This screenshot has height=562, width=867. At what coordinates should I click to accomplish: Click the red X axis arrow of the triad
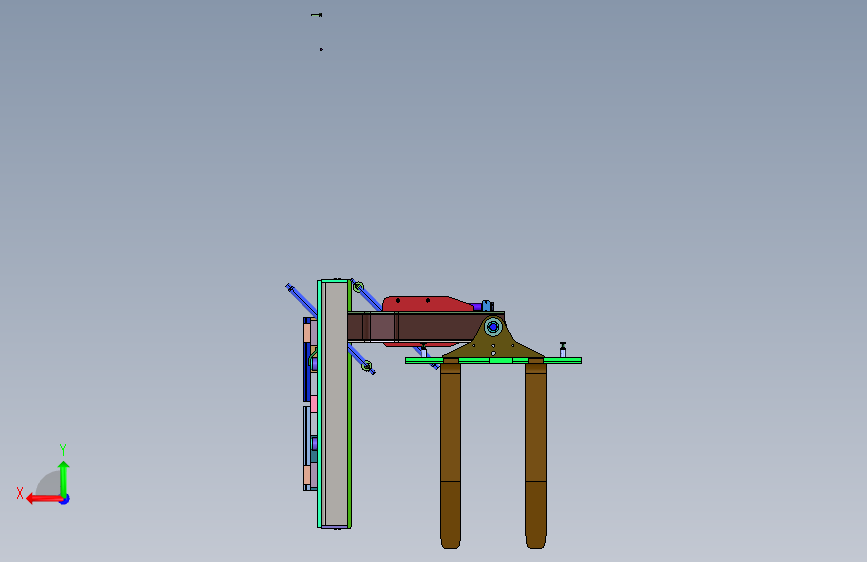coord(43,499)
